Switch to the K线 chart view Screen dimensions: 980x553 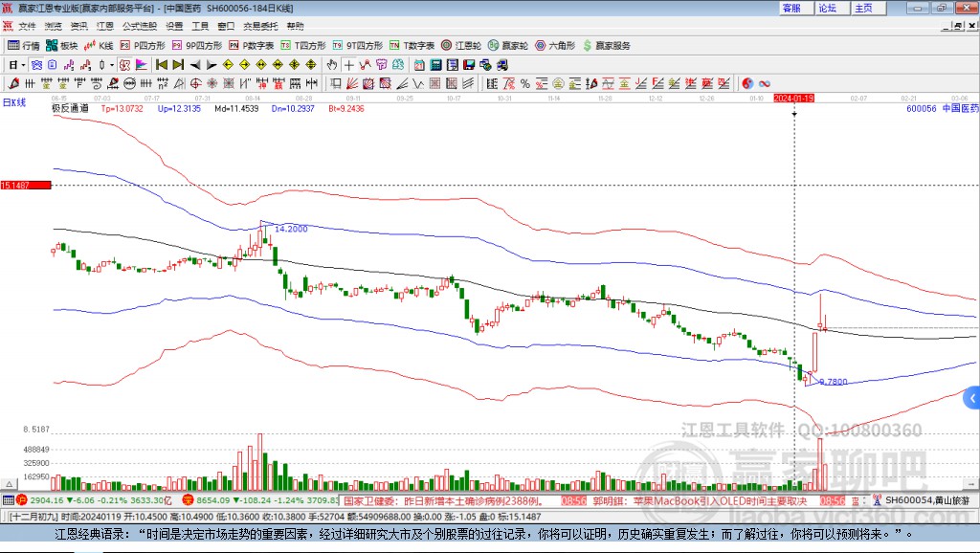pos(99,45)
